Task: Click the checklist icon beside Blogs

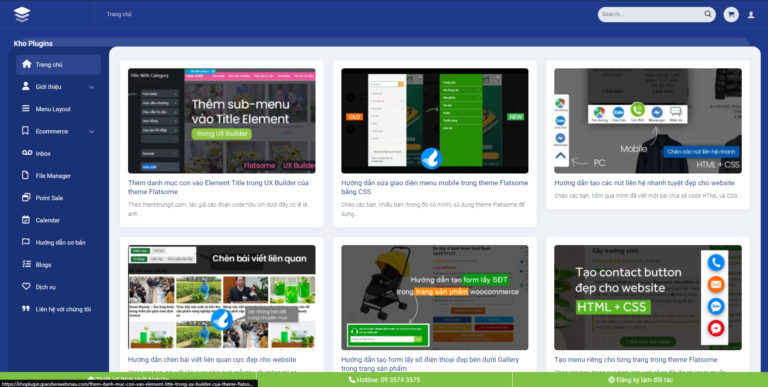Action: pyautogui.click(x=26, y=264)
